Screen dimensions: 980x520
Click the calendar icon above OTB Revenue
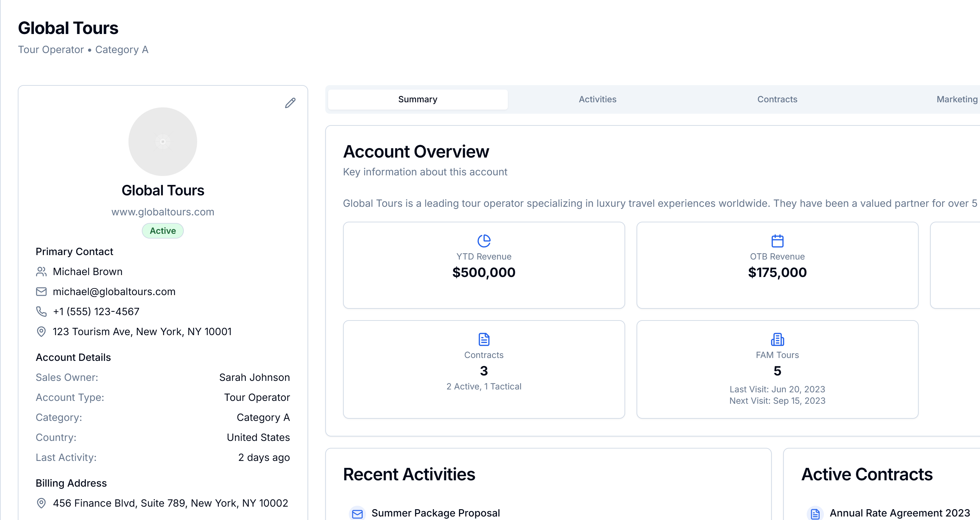tap(777, 240)
